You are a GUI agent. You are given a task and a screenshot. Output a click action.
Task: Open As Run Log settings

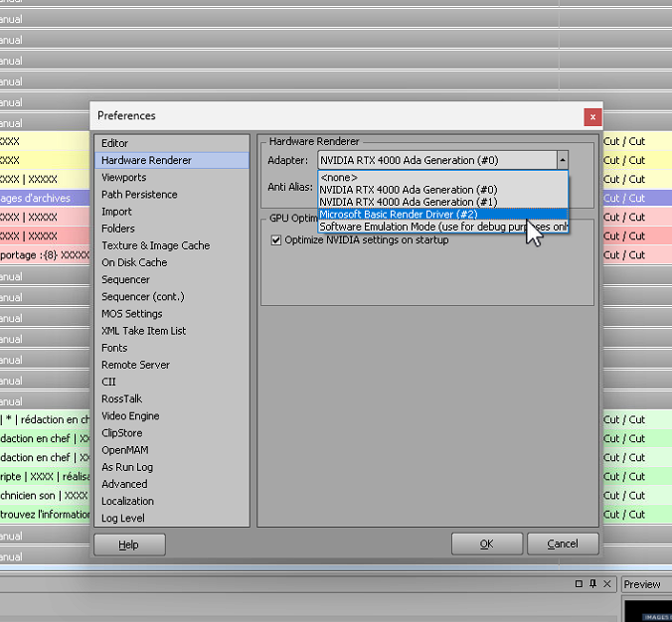tap(172, 467)
